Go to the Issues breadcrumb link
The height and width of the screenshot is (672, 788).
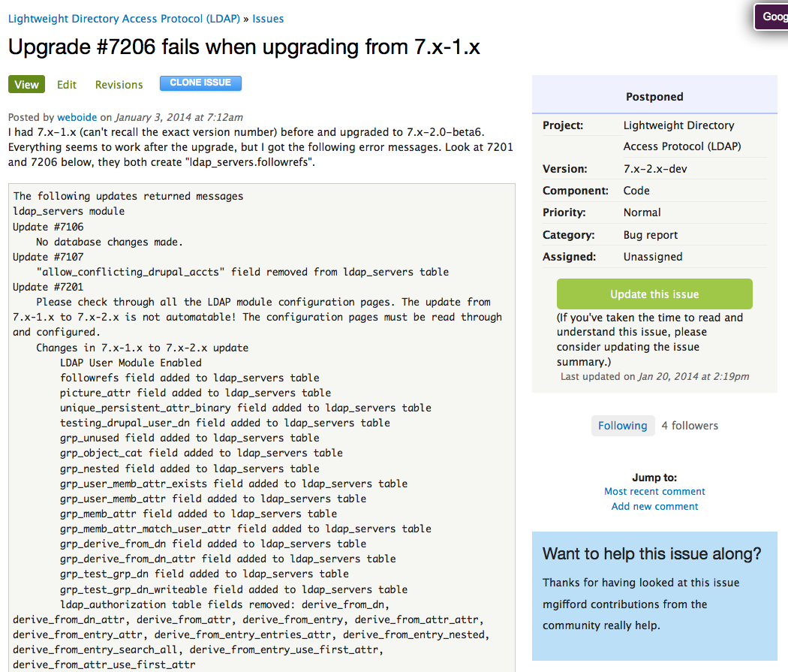point(268,19)
